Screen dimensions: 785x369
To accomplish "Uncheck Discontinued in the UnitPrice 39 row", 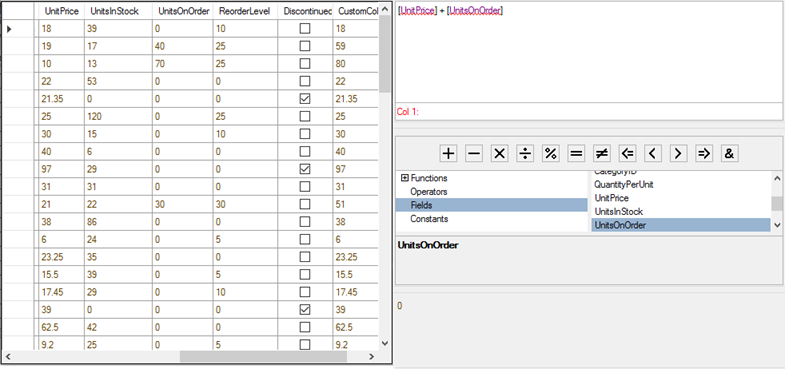I will click(x=304, y=309).
